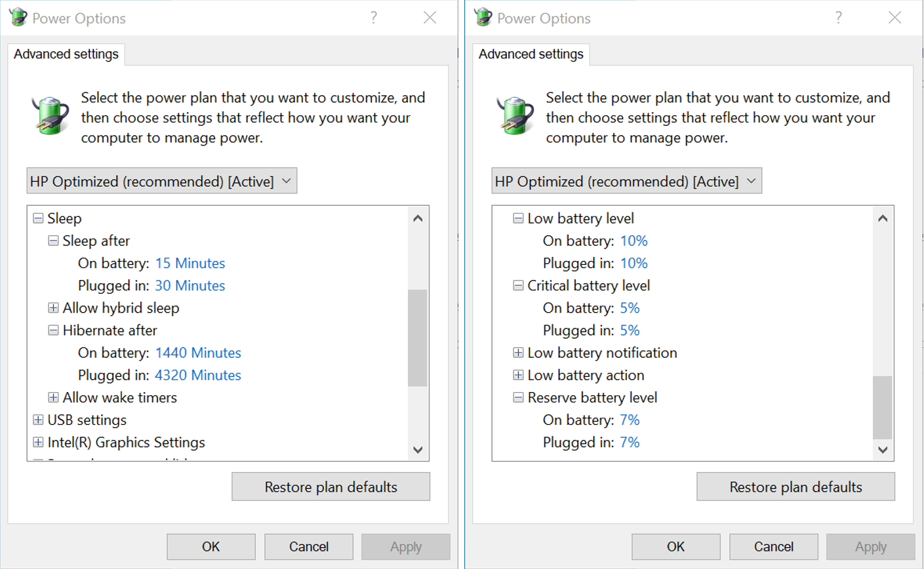Click large battery plug icon in right window
This screenshot has height=569, width=924.
point(515,115)
